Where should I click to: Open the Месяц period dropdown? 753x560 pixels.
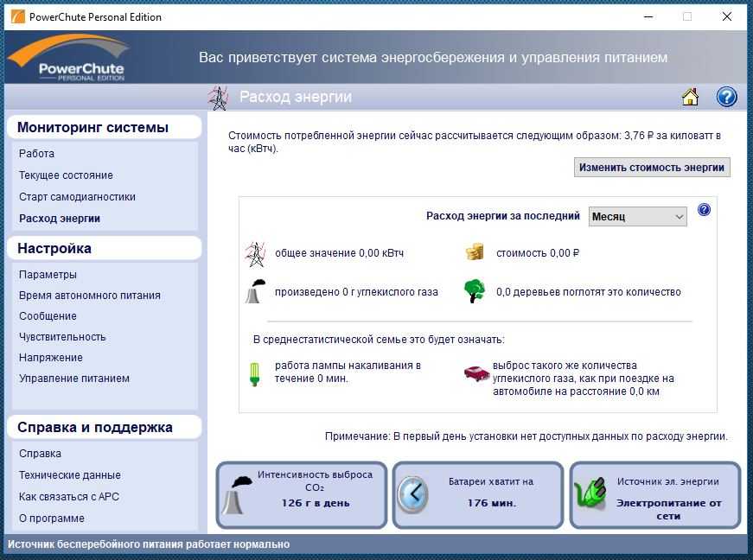click(638, 217)
